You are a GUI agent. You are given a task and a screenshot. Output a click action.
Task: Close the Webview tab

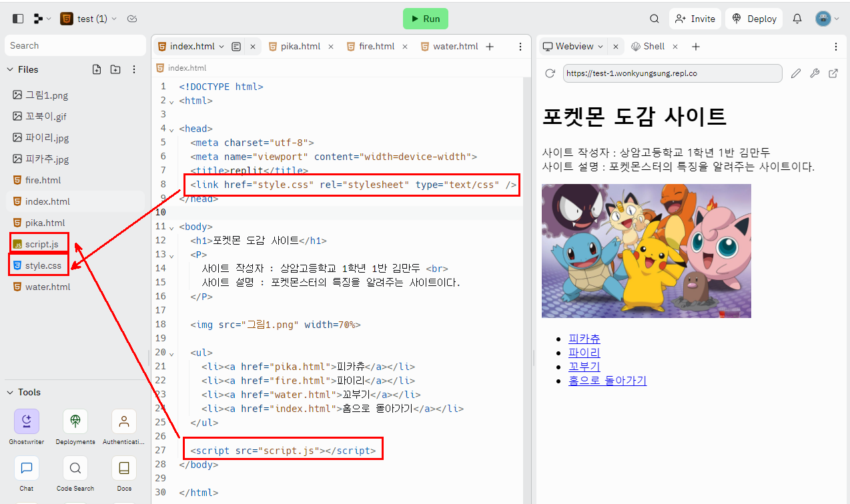click(x=616, y=47)
